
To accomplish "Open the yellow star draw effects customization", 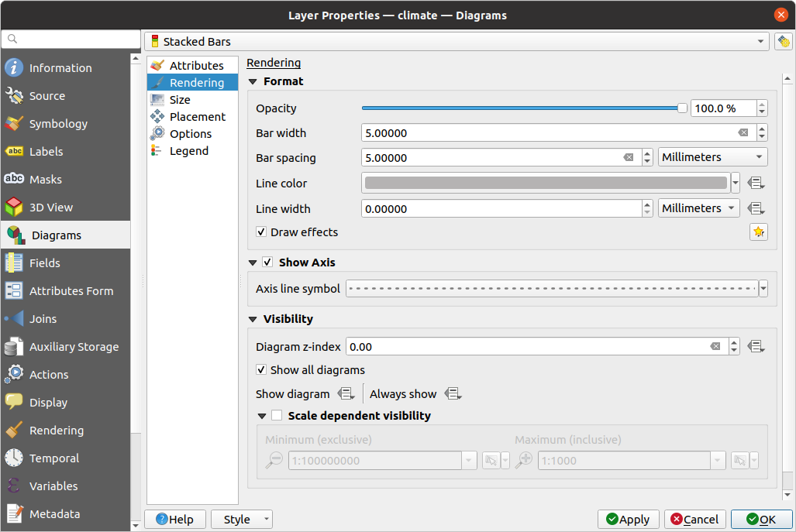I will [758, 232].
